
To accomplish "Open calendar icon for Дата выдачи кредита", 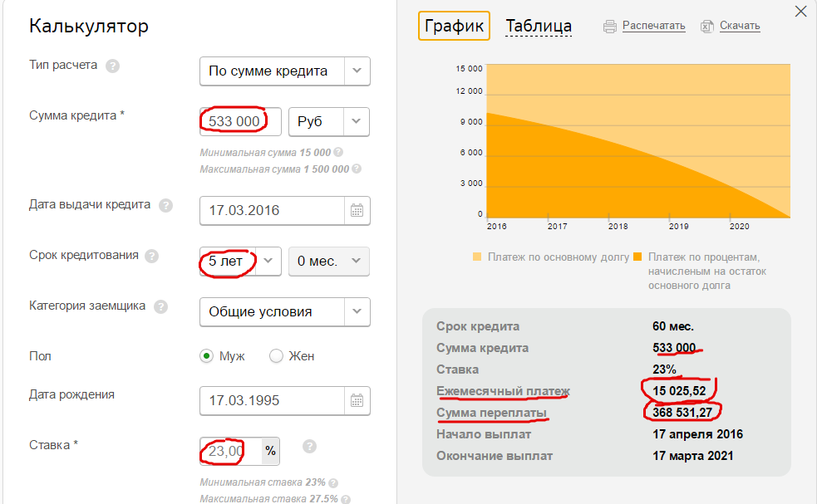I will coord(357,210).
